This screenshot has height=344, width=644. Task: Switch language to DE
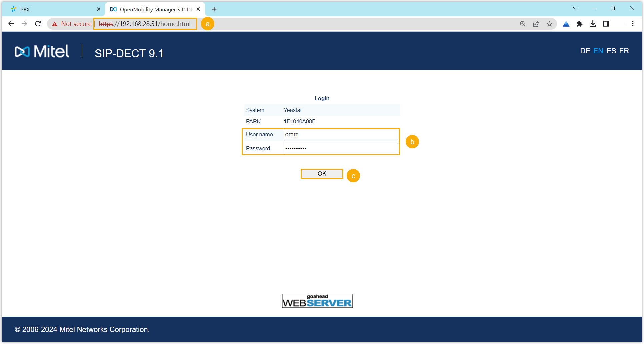tap(585, 51)
